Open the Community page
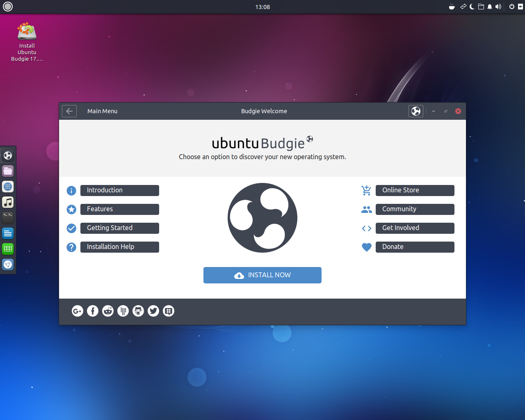Screen dimensions: 525x420 415,209
